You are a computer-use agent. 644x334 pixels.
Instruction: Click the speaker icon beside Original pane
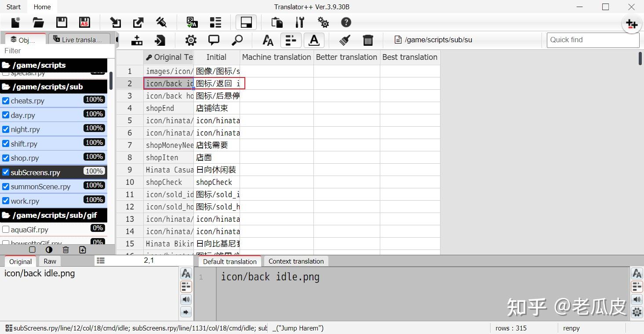tap(186, 299)
